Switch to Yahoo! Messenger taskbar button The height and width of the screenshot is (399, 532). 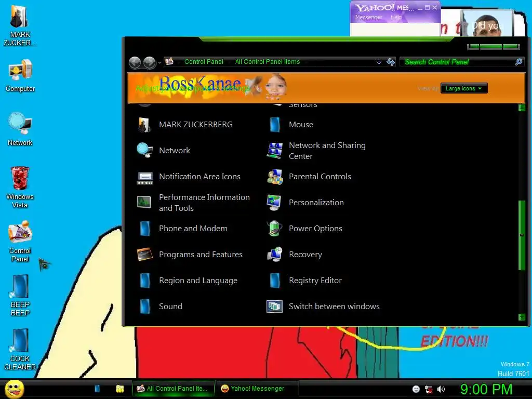tap(257, 389)
